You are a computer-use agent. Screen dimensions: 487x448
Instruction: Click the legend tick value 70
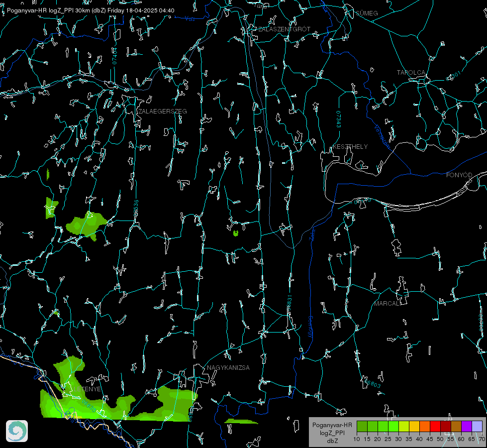coord(482,439)
